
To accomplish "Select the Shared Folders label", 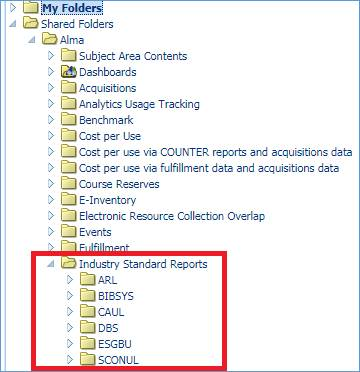I will coord(77,24).
